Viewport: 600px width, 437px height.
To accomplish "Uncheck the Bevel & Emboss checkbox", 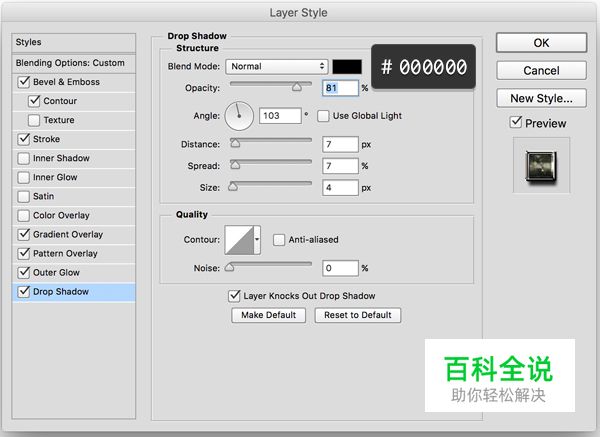I will pyautogui.click(x=24, y=82).
